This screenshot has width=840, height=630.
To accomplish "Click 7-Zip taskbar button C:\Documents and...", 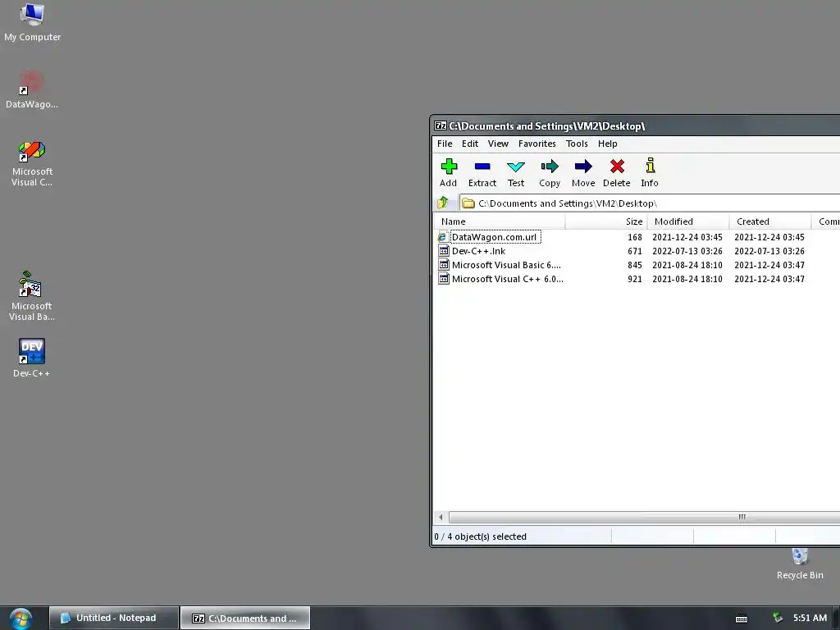I will 245,618.
